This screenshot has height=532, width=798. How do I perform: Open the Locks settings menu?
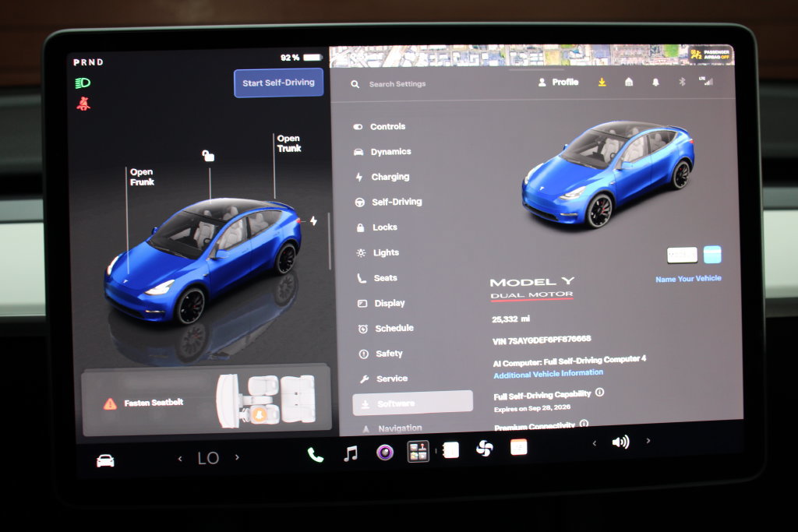[x=376, y=227]
